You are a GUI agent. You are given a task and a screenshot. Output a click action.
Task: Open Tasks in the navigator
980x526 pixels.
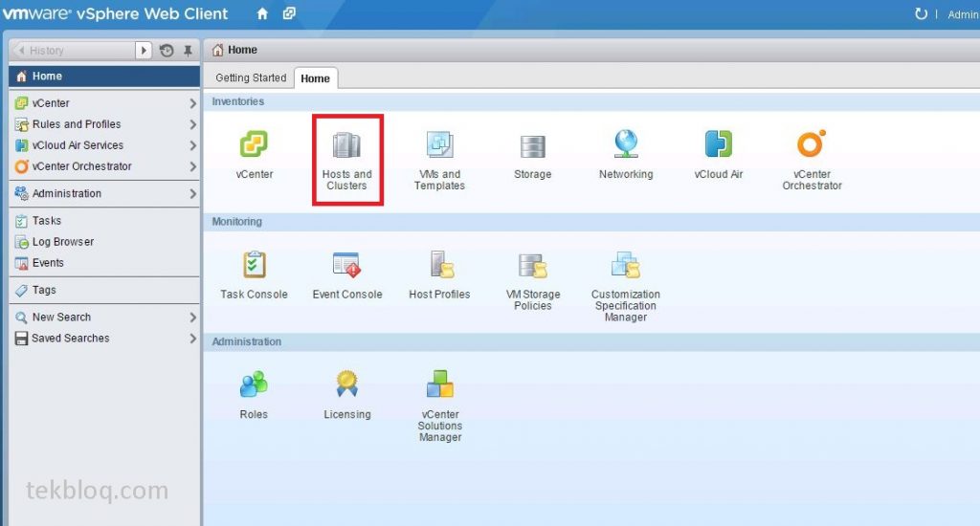click(104, 221)
